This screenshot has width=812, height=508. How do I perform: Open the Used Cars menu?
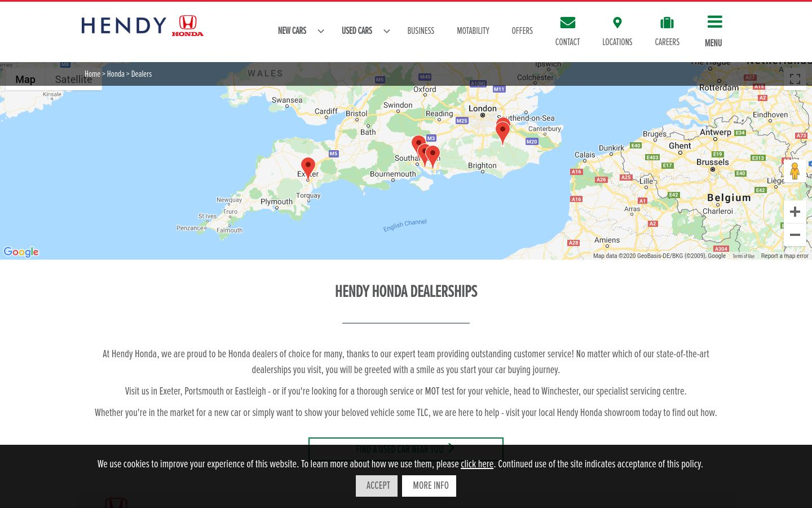357,31
